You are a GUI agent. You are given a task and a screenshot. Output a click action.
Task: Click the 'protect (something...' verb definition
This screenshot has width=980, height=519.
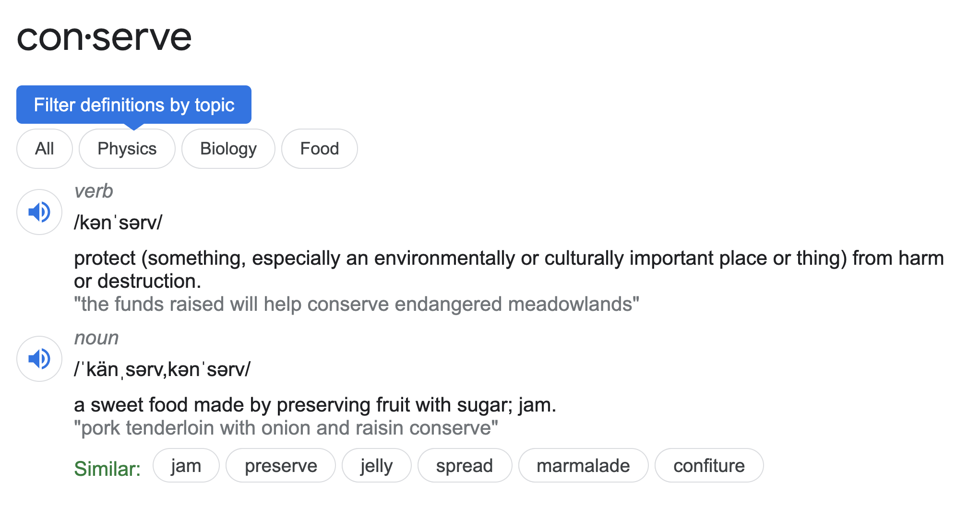509,259
